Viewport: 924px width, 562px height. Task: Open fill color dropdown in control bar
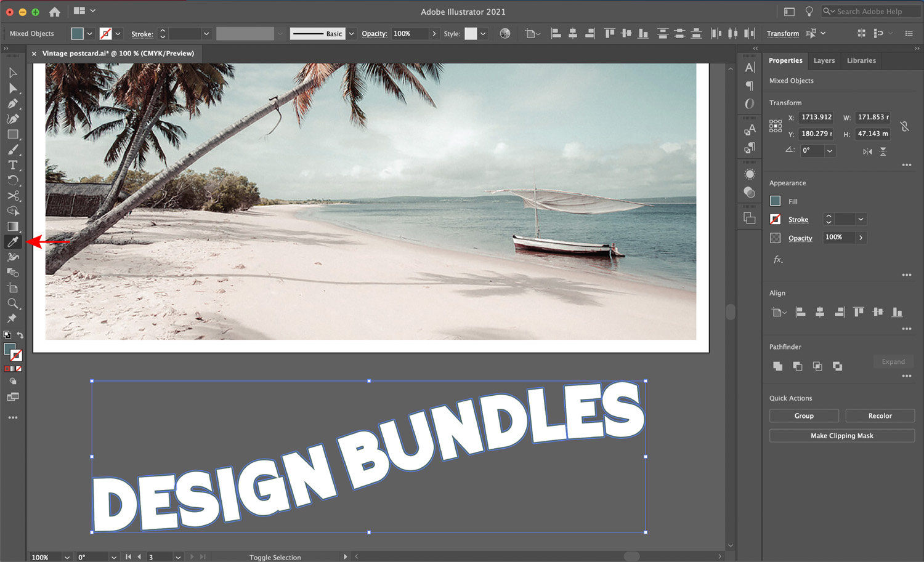coord(90,34)
